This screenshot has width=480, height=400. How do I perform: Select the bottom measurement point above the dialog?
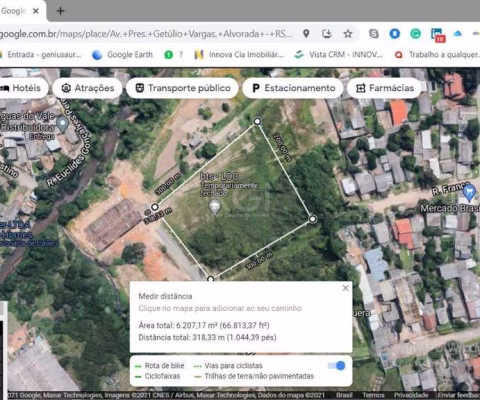pos(210,279)
